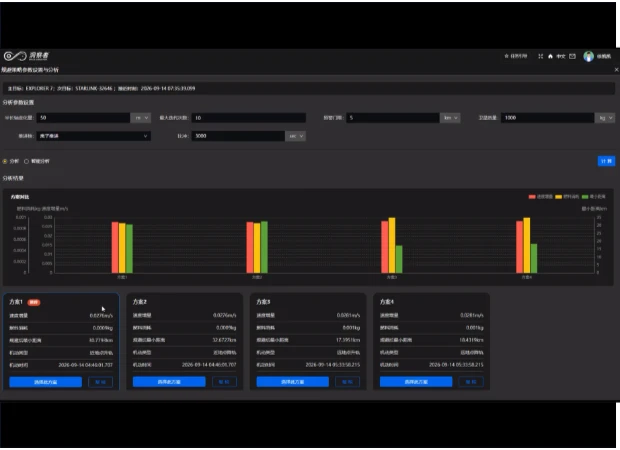Open the kg unit dropdown
This screenshot has width=620, height=450.
click(605, 117)
